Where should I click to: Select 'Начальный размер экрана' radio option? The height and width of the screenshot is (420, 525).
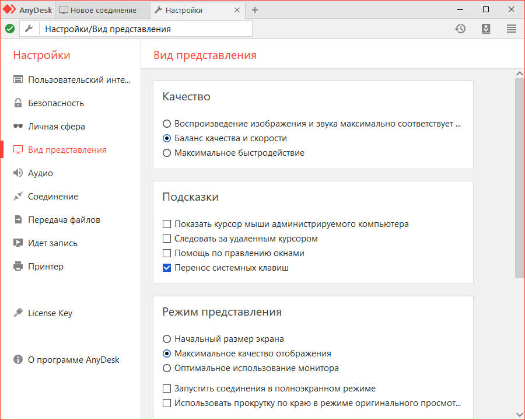pos(167,339)
